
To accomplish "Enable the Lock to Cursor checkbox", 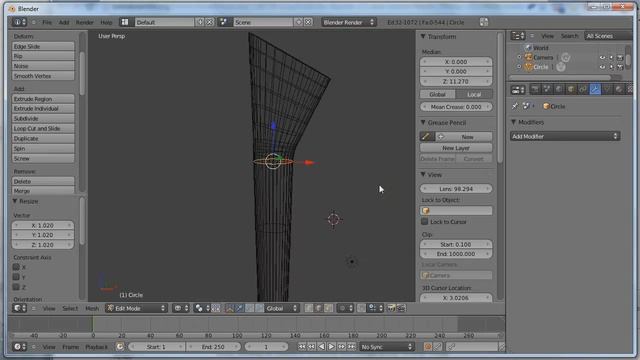I will 424,222.
